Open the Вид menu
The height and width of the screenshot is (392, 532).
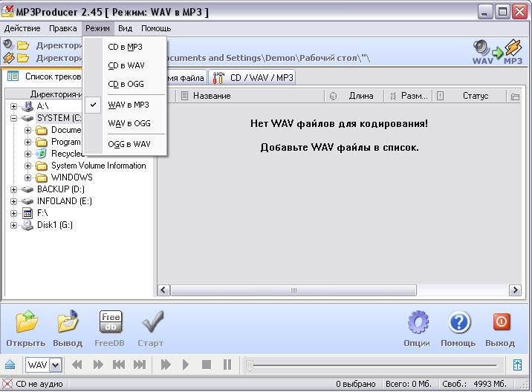click(125, 28)
